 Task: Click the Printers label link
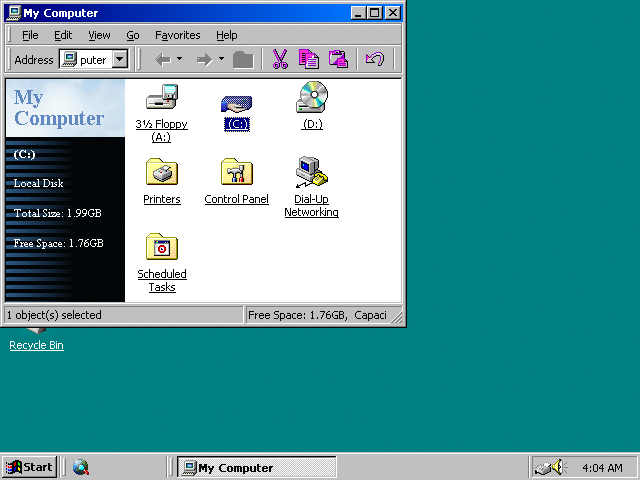162,199
